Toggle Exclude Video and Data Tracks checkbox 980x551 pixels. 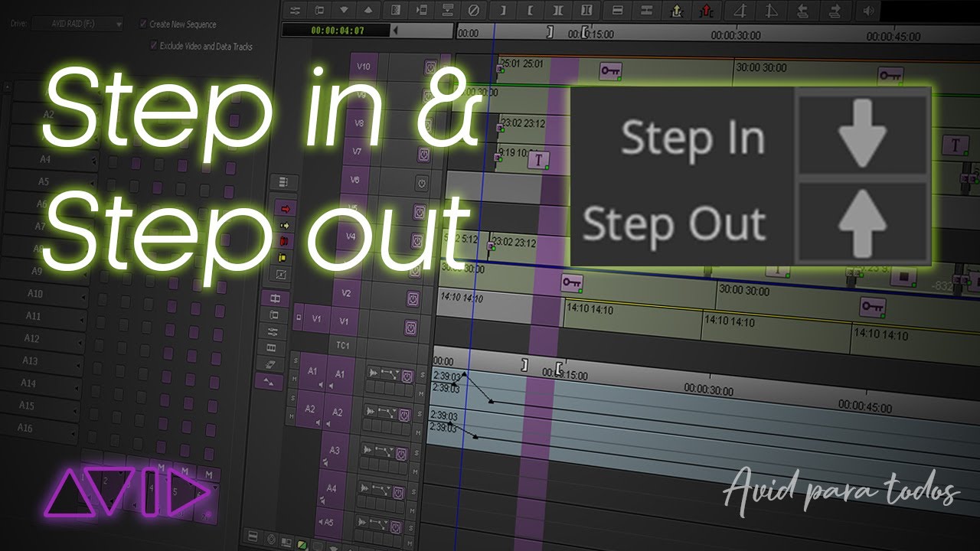tap(153, 46)
